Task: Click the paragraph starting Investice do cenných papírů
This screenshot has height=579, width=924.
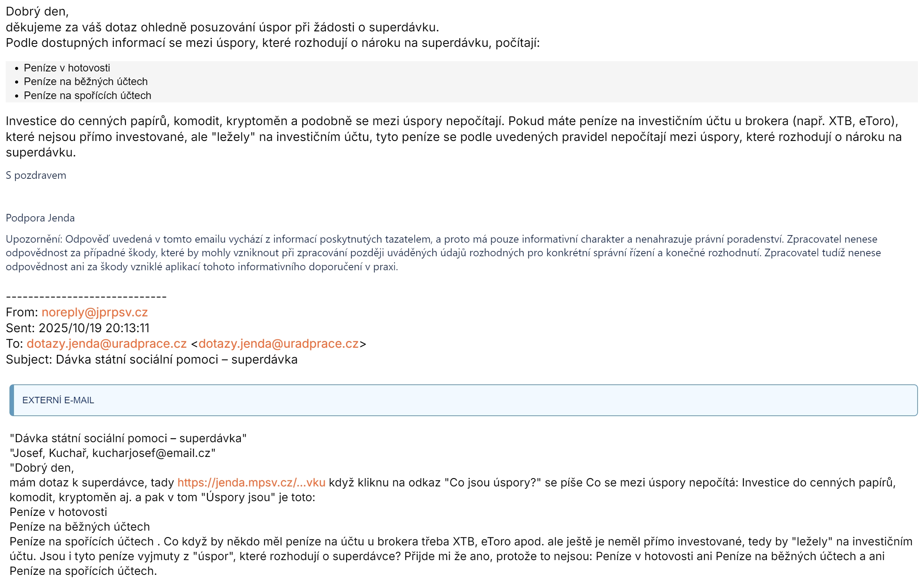Action: coord(452,137)
